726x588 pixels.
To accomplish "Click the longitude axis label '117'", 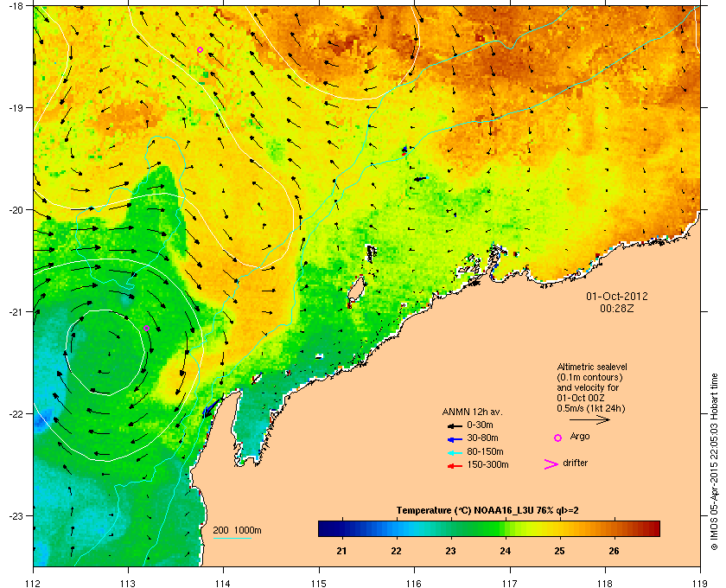I will coord(510,584).
